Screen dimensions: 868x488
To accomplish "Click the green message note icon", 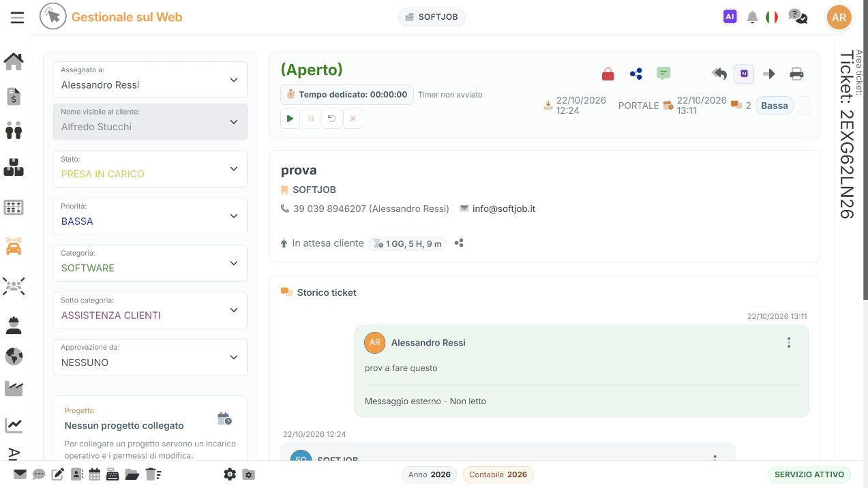I will pos(663,74).
